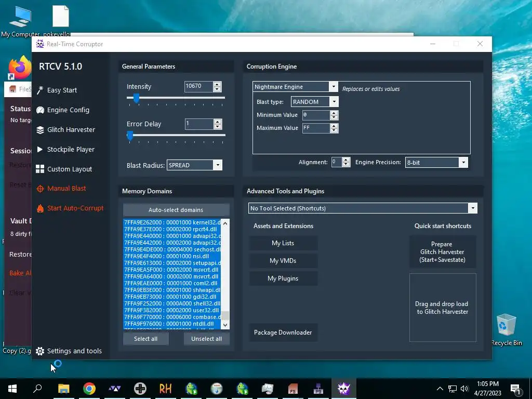The image size is (532, 399).
Task: Click Custom Layout grid icon
Action: 40,169
